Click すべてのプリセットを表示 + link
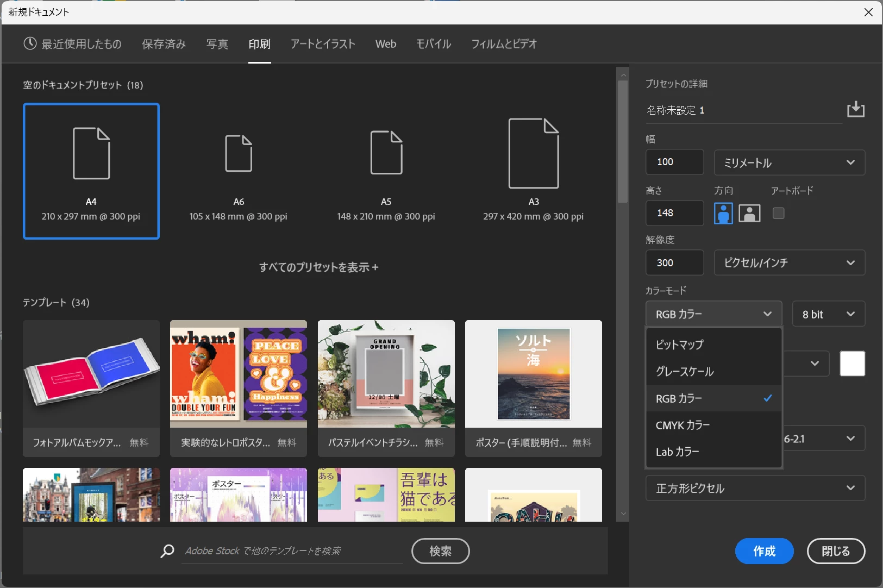The width and height of the screenshot is (883, 588). (318, 267)
